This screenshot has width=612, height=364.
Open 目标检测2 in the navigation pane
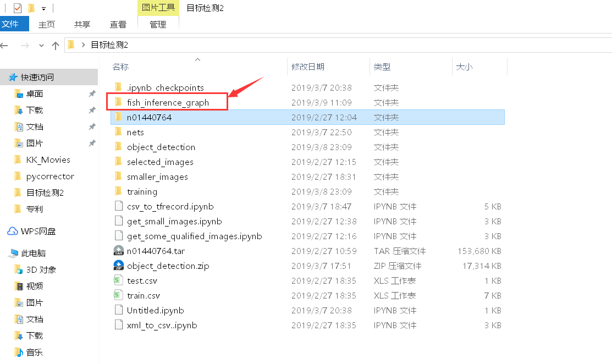45,193
